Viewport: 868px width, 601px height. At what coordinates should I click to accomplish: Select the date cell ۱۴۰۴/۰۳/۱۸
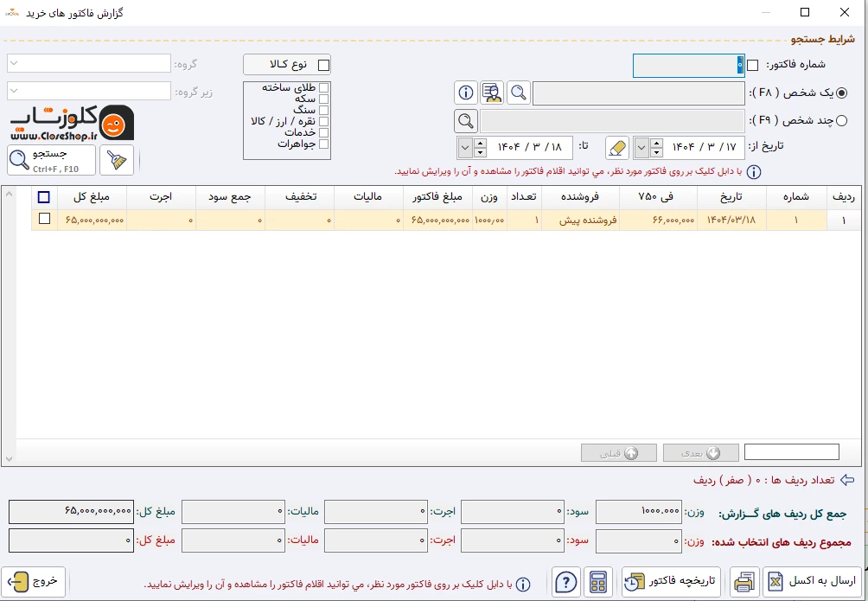tap(731, 221)
